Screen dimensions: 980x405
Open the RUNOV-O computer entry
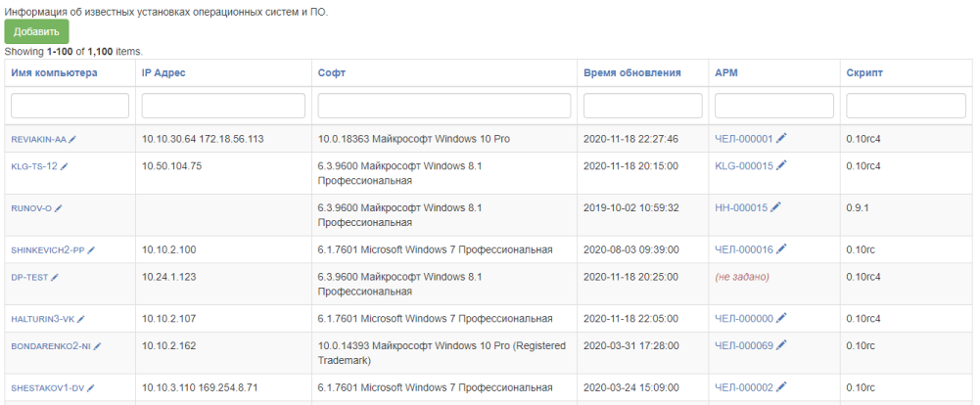click(31, 208)
